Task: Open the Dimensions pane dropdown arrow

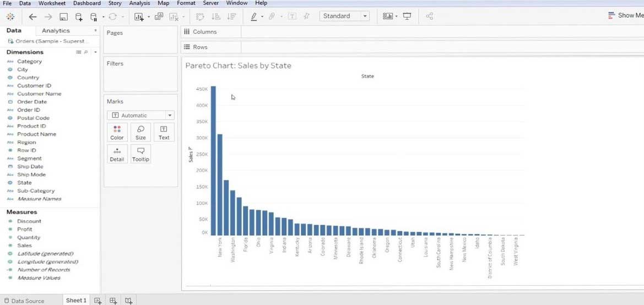Action: 95,52
